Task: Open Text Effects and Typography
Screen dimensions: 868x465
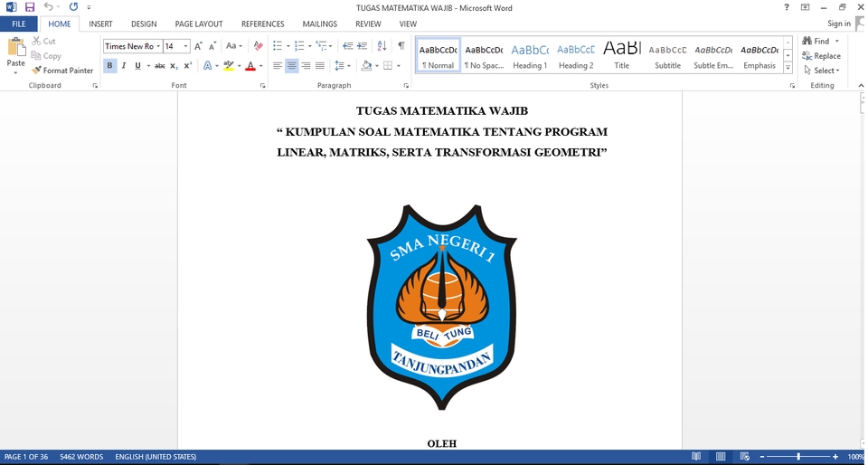Action: coord(208,66)
